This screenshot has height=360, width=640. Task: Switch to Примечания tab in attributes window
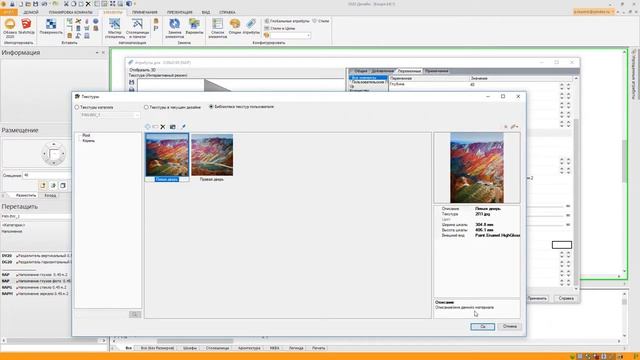[x=437, y=71]
